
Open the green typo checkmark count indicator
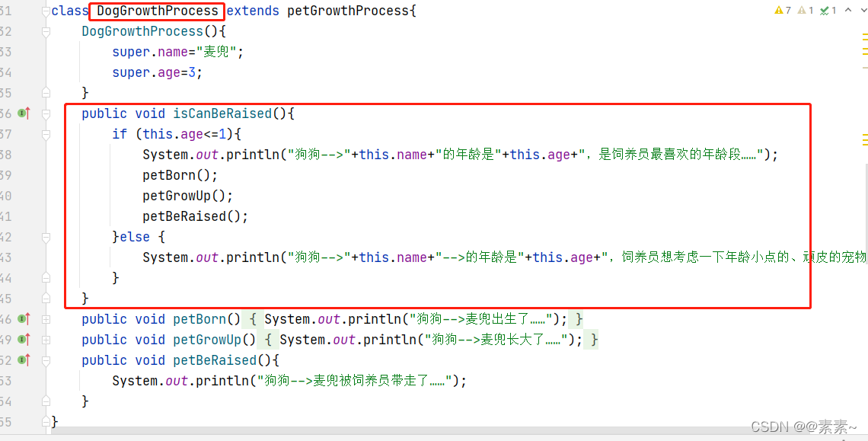coord(828,10)
